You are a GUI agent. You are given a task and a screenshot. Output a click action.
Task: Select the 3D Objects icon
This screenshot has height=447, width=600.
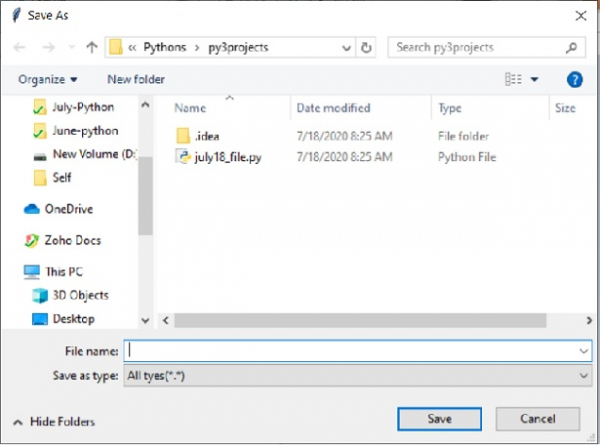click(40, 295)
